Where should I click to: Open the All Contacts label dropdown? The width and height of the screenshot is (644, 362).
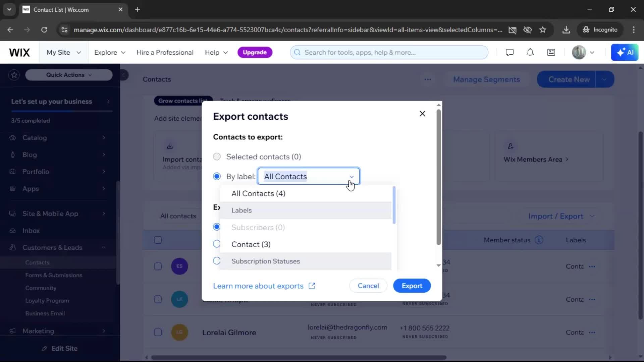coord(309,176)
